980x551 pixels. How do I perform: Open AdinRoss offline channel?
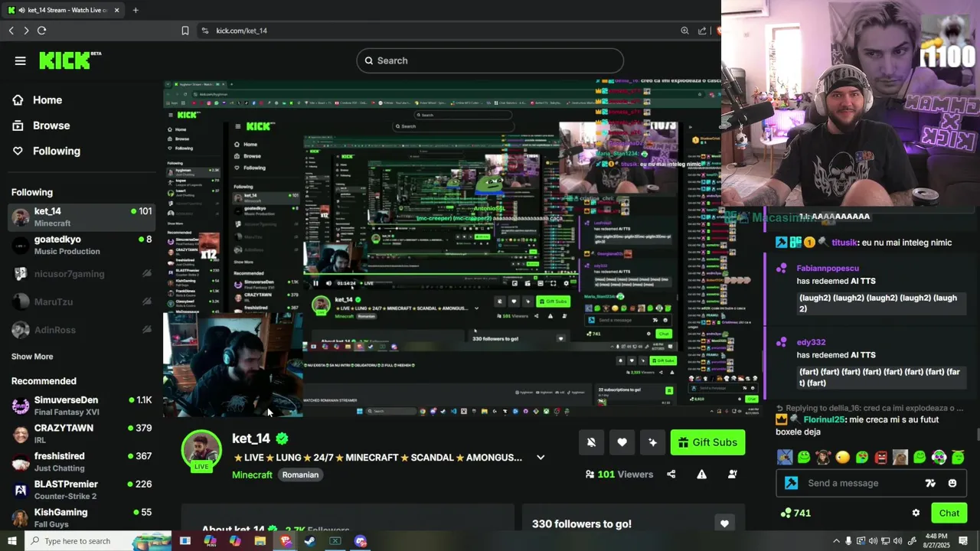coord(81,330)
